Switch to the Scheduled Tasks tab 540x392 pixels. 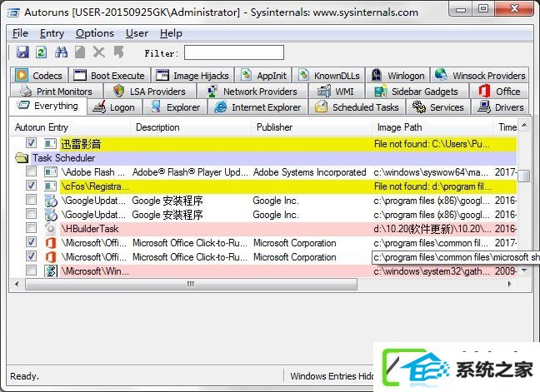click(357, 107)
